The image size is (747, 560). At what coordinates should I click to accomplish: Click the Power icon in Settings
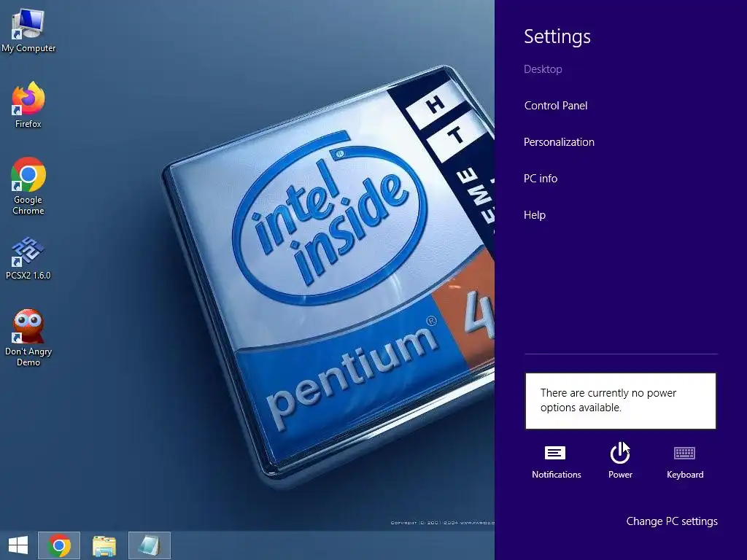point(620,461)
